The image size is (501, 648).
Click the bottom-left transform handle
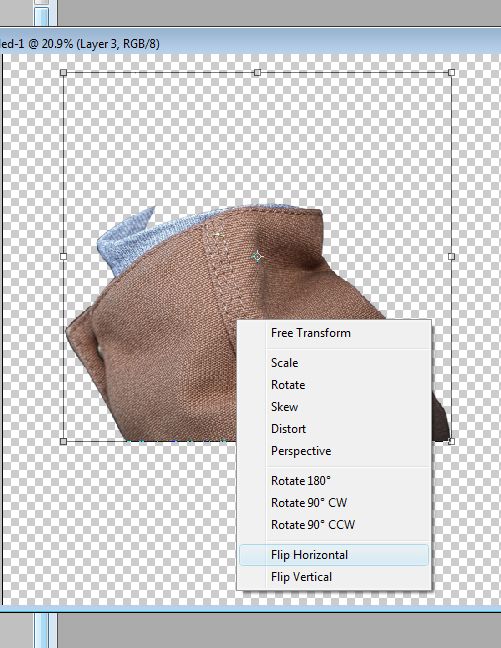[63, 441]
